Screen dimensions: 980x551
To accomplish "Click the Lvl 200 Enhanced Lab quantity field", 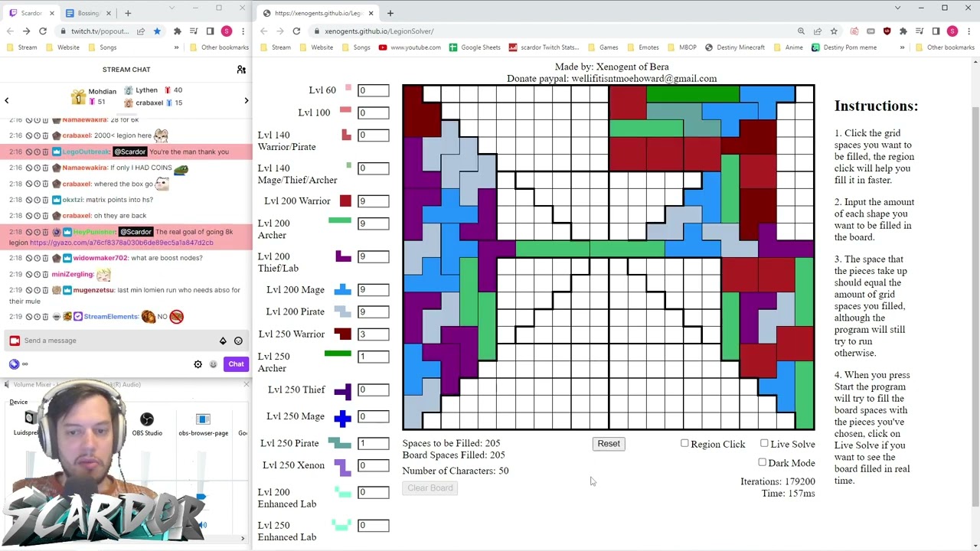I will 373,493.
